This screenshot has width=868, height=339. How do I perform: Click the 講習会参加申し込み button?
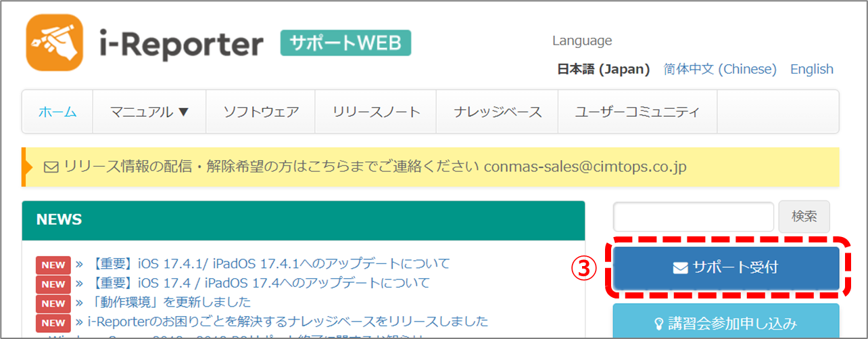(x=726, y=323)
